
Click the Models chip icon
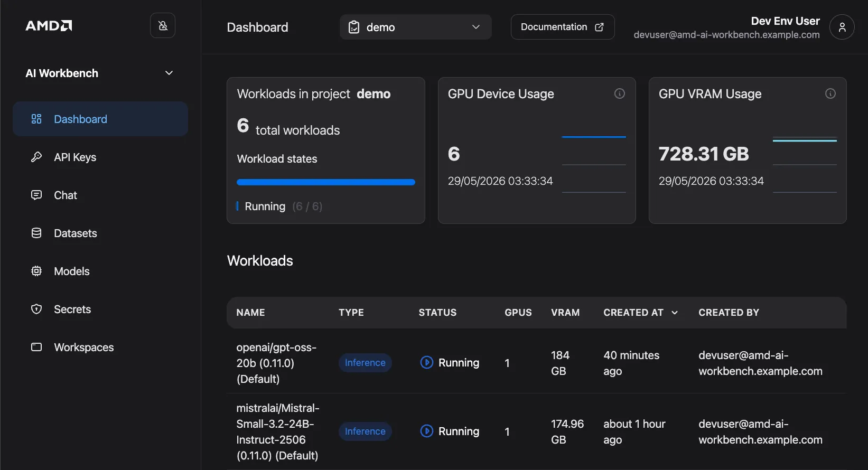[36, 271]
